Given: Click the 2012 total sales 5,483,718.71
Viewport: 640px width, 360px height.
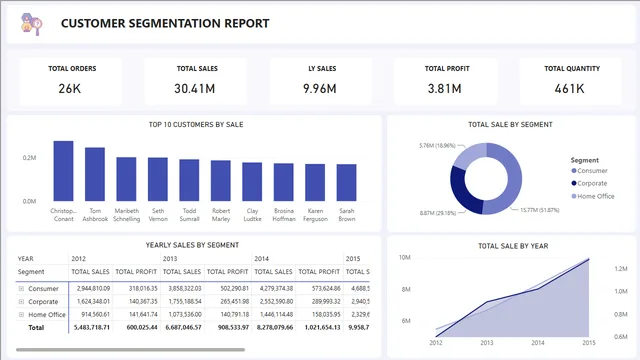Looking at the screenshot, I should tap(92, 328).
